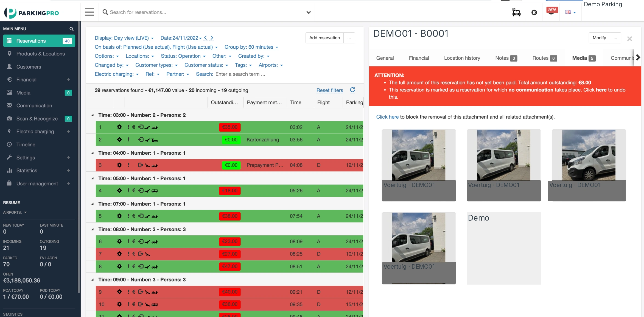Open Customers from sidebar
The image size is (644, 317).
click(39, 67)
